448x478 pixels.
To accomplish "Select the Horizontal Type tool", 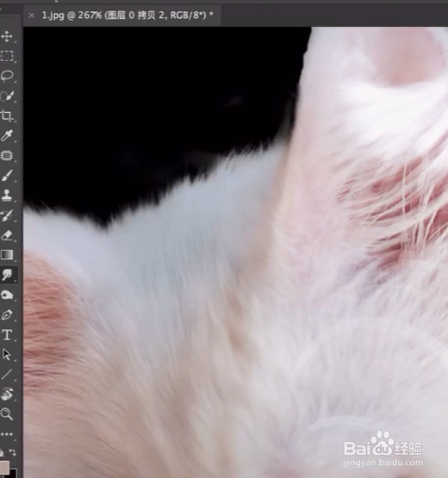I will (x=7, y=335).
